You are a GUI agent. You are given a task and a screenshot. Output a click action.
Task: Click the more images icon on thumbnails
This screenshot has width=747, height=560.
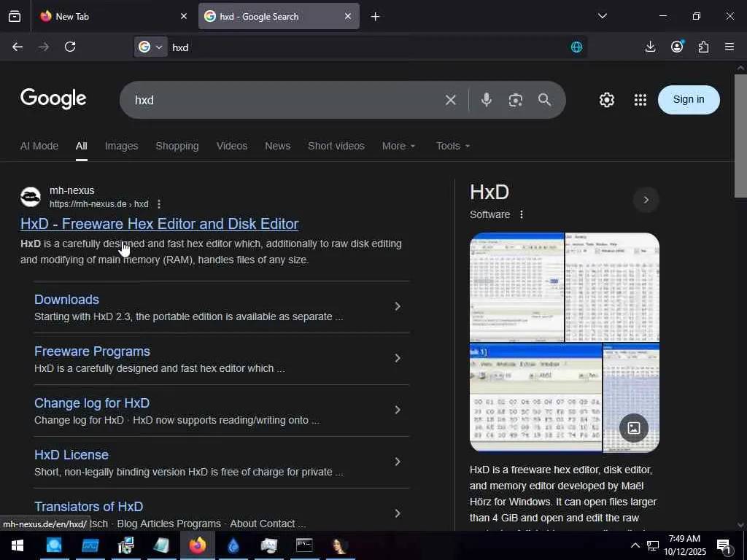coord(634,427)
